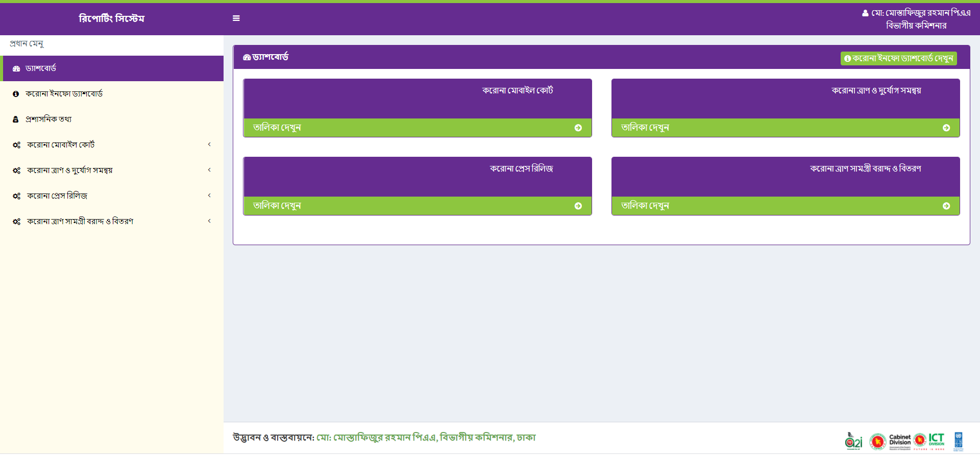
Task: Click the lock icon beside প্রশাসনিক তথ্য
Action: coord(16,119)
